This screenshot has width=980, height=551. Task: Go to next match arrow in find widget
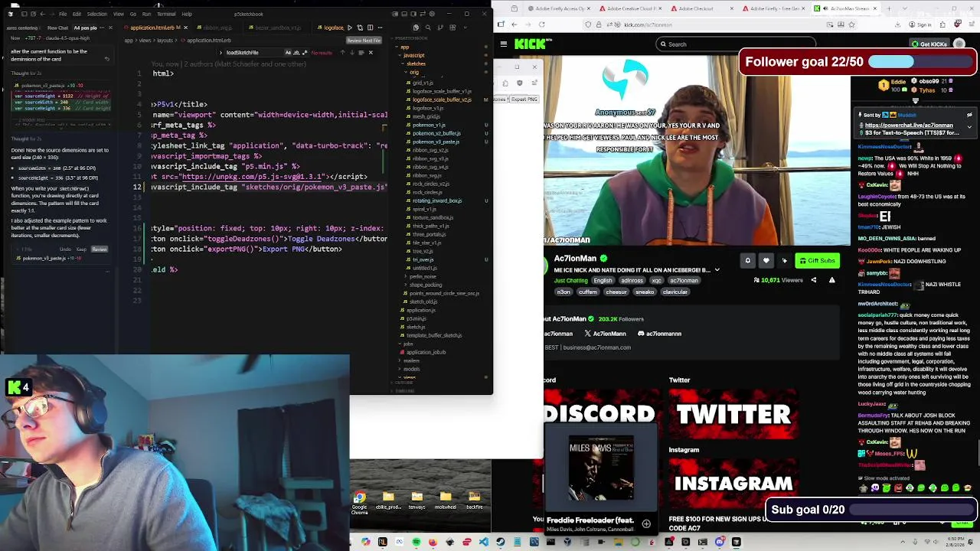point(351,52)
